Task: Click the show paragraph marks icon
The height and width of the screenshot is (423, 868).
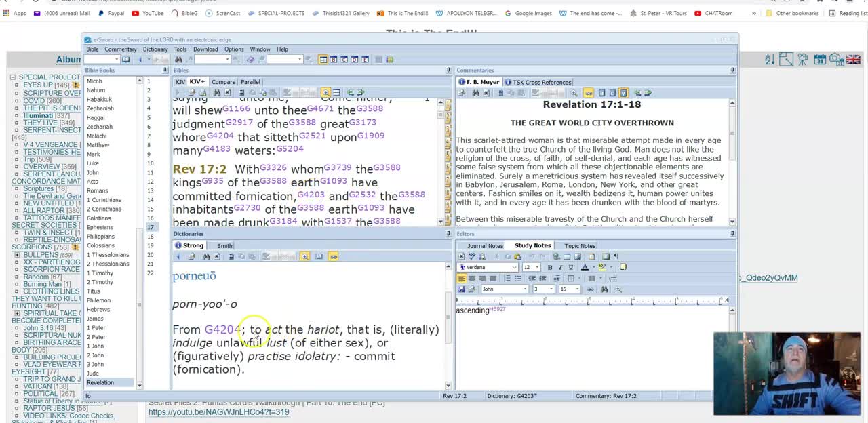Action: [x=616, y=256]
